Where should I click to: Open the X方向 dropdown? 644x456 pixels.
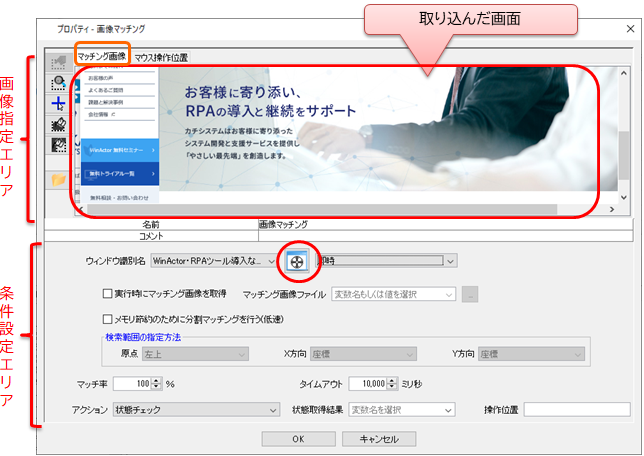coord(363,354)
